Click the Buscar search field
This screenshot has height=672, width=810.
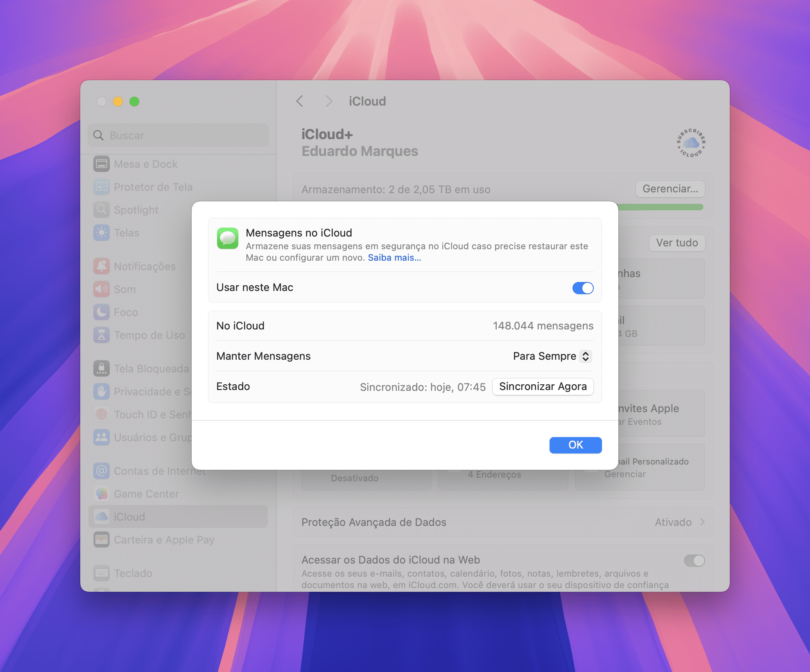[178, 135]
